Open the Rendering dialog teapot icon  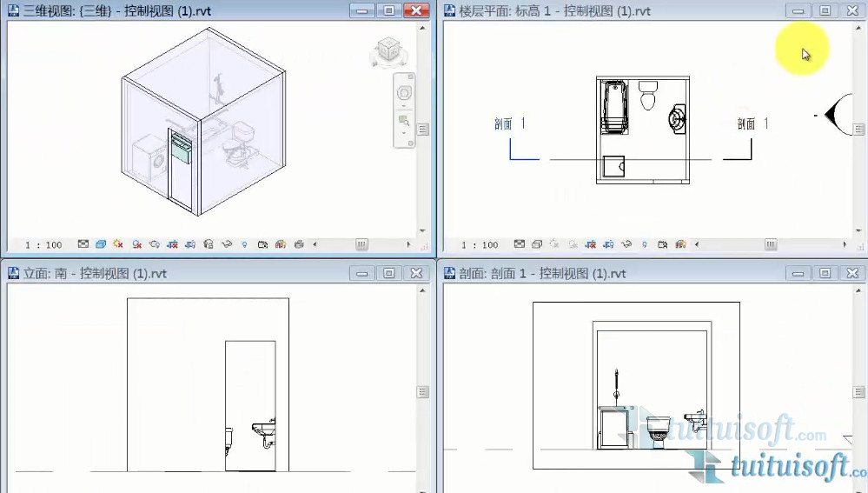click(155, 243)
